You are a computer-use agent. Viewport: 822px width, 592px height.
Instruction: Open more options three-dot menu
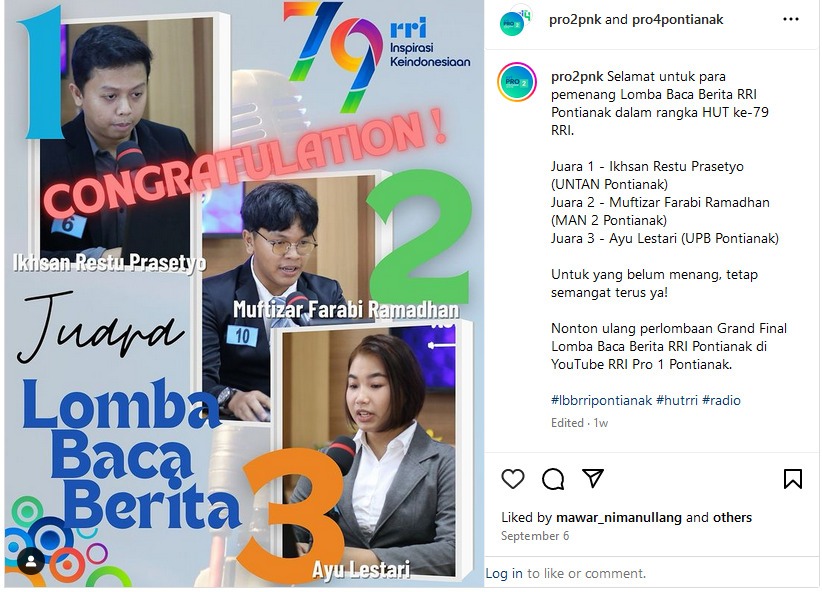791,19
